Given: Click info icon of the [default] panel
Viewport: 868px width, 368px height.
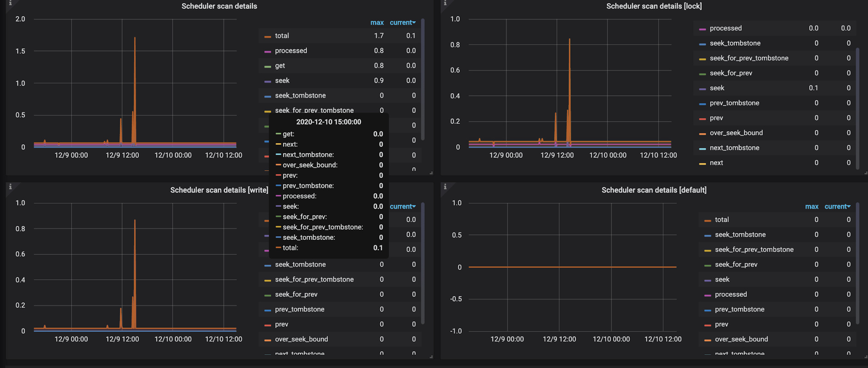Looking at the screenshot, I should click(x=445, y=187).
